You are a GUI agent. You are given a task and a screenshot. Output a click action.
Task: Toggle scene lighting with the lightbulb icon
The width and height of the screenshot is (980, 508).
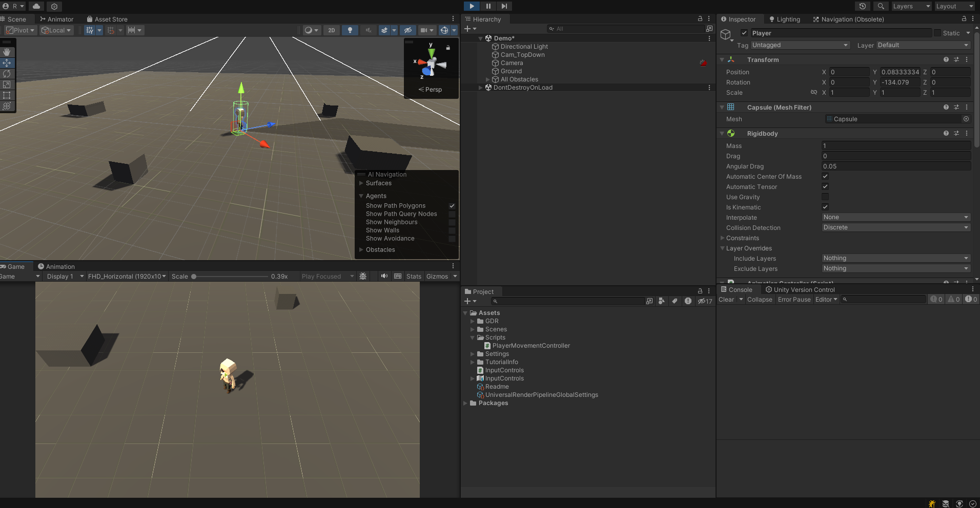coord(350,30)
